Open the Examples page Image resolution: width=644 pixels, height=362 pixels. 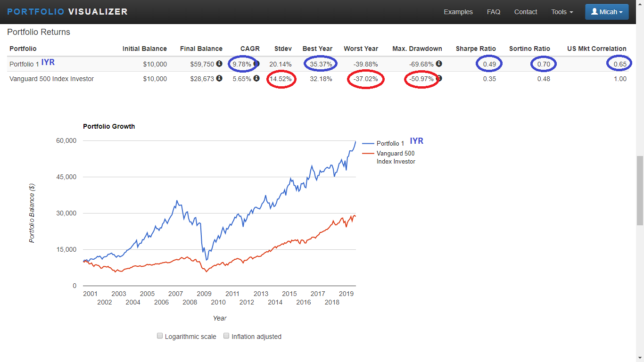[x=458, y=12]
